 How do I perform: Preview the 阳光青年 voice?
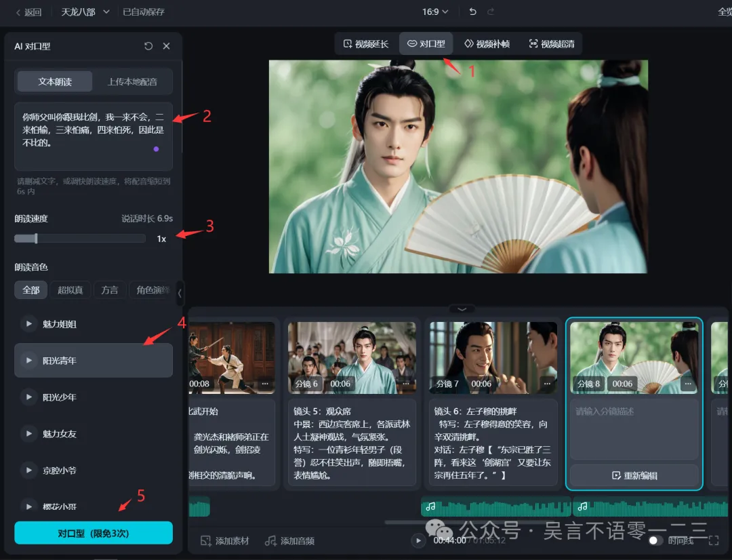pos(28,360)
